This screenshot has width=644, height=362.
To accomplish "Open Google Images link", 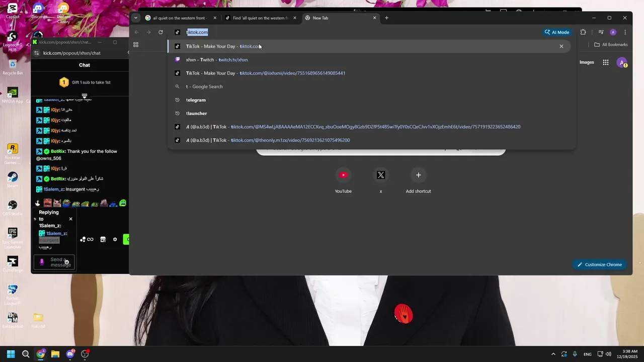I will point(587,62).
